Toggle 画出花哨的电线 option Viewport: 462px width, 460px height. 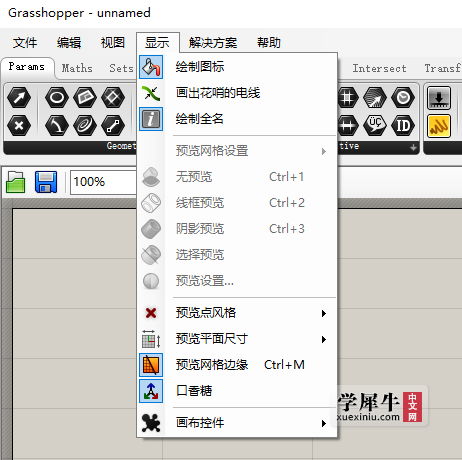pyautogui.click(x=237, y=93)
